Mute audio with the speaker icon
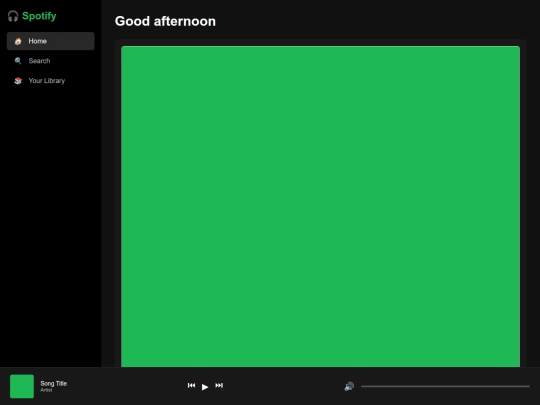 [x=349, y=386]
